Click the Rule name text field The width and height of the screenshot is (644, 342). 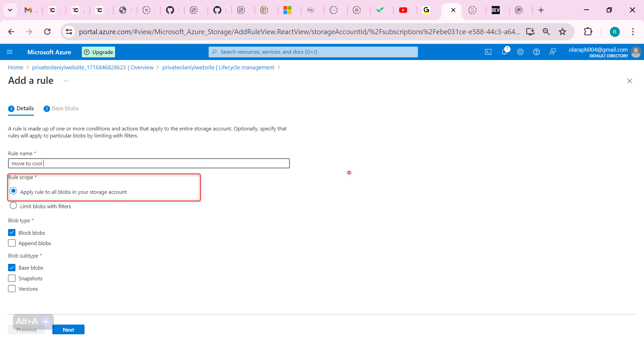tap(149, 163)
